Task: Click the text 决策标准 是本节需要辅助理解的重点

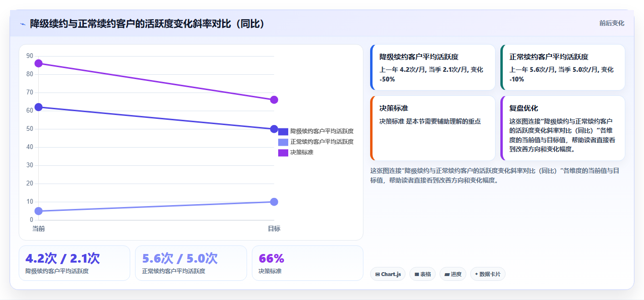Action: [x=430, y=121]
